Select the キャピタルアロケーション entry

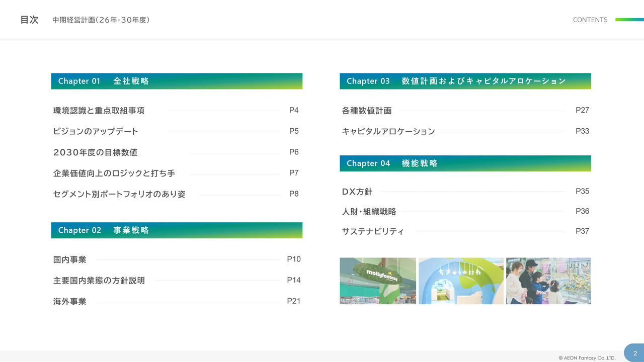pyautogui.click(x=388, y=131)
